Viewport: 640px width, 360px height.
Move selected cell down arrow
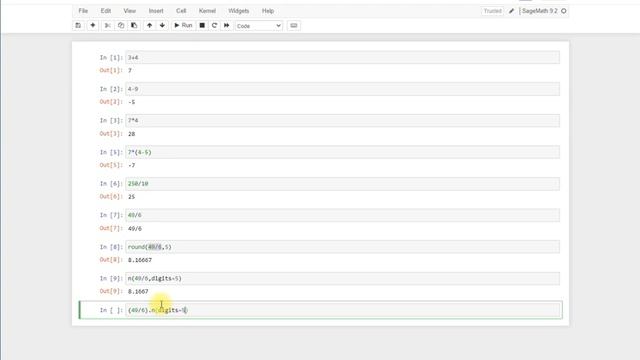(x=162, y=25)
